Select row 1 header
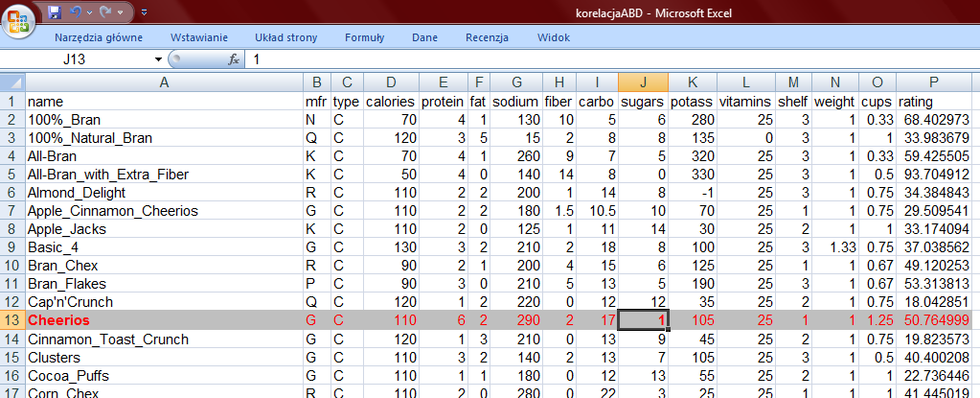The height and width of the screenshot is (398, 980). pyautogui.click(x=12, y=102)
